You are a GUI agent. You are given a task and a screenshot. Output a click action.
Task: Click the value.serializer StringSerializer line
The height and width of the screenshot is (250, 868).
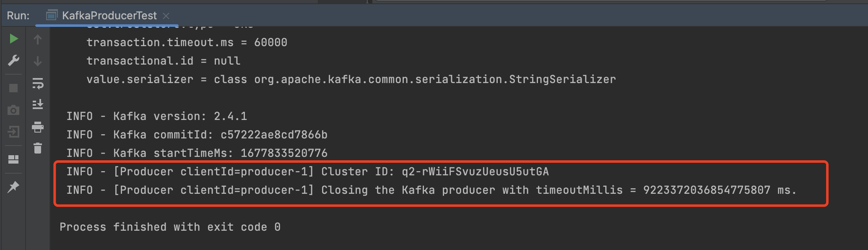(351, 79)
